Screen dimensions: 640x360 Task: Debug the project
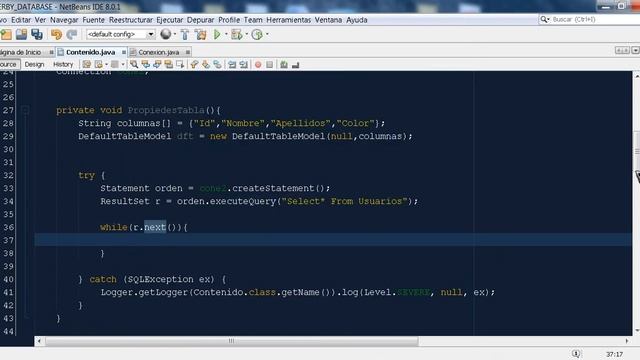(x=237, y=35)
